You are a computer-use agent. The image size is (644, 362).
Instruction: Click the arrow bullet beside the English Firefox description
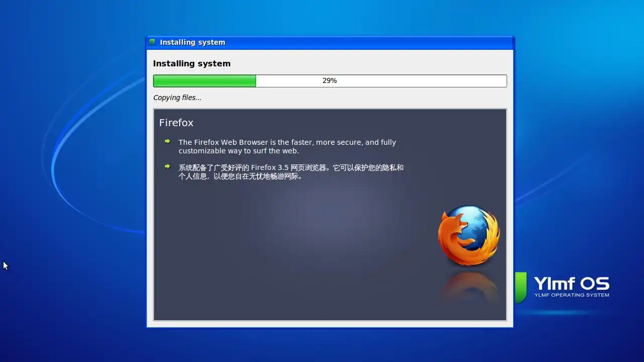click(168, 141)
